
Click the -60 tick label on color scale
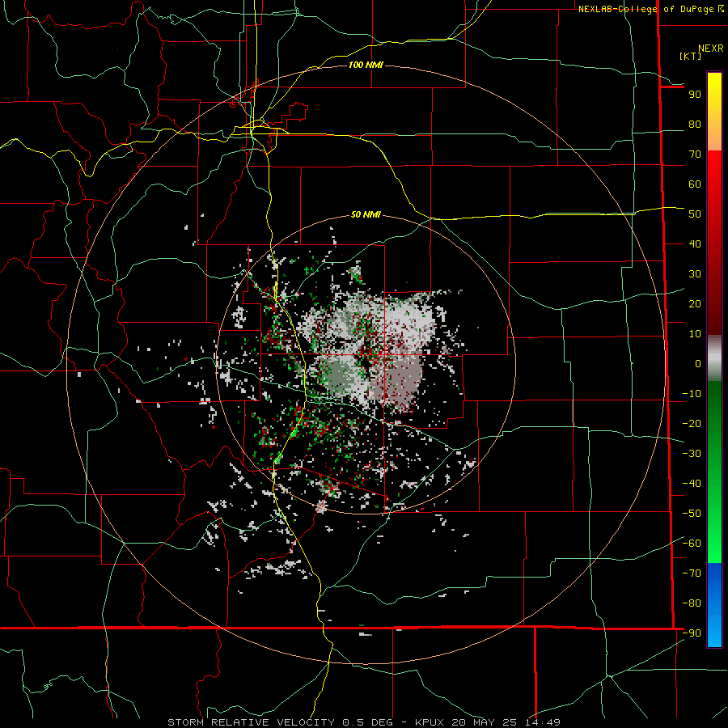click(x=692, y=544)
